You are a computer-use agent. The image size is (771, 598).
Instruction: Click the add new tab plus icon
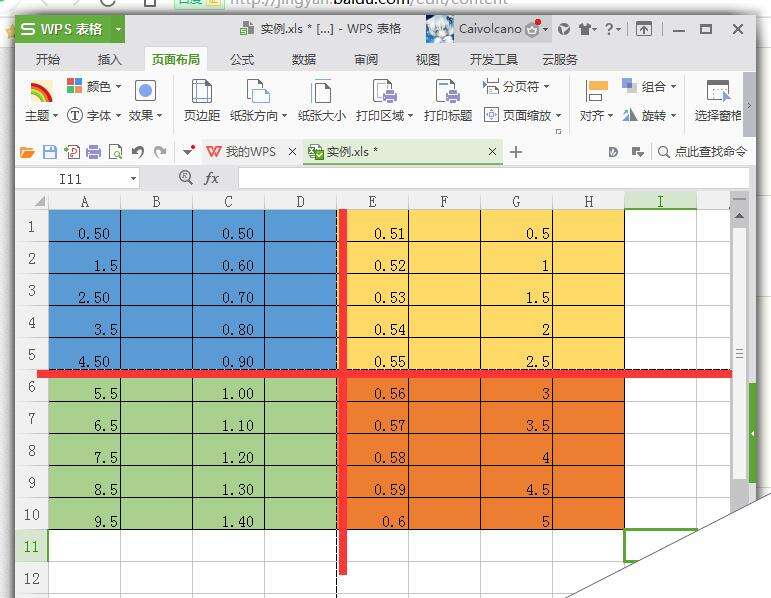click(x=515, y=152)
